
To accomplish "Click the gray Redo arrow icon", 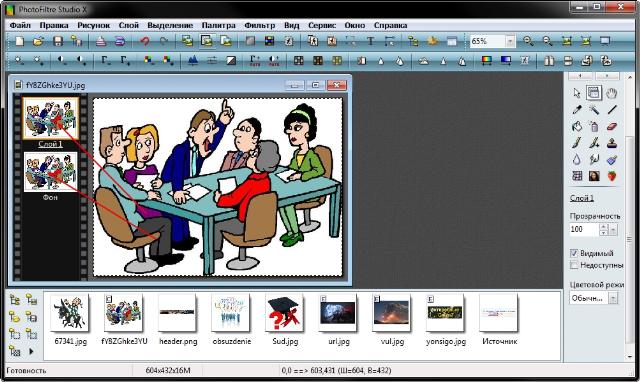I will tap(164, 41).
